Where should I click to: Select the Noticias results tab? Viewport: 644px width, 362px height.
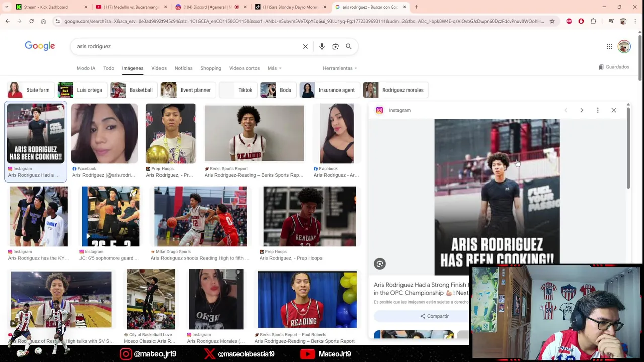pyautogui.click(x=183, y=68)
